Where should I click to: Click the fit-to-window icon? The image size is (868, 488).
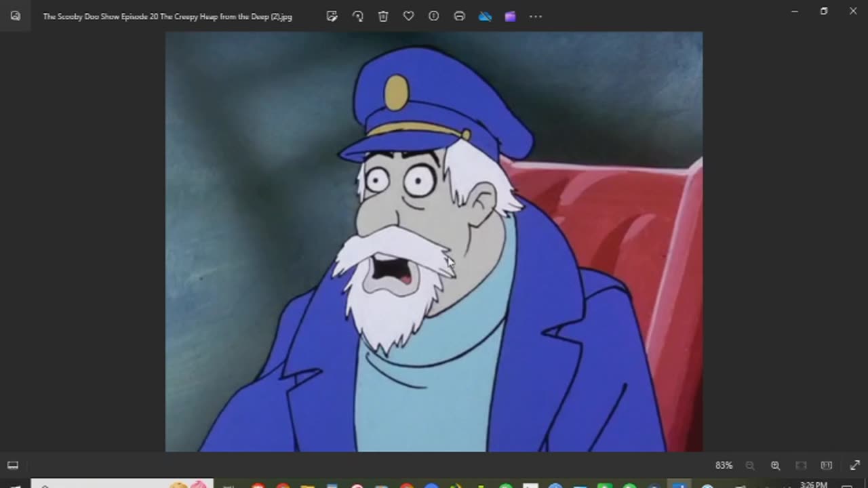tap(801, 466)
